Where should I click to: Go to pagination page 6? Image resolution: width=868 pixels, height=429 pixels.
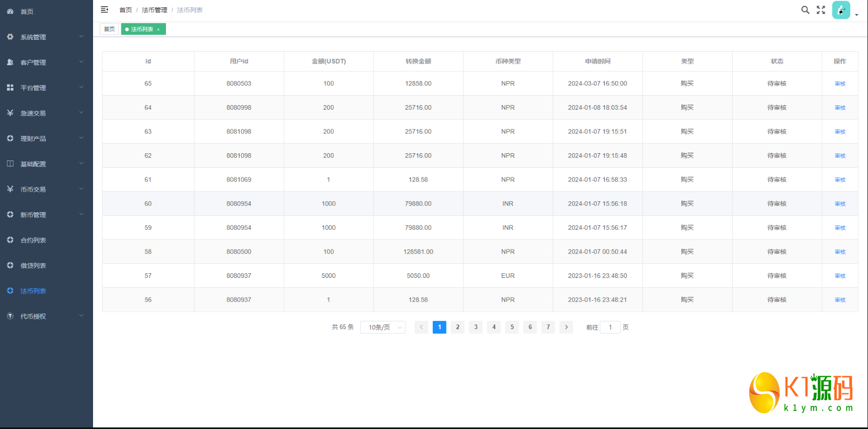click(x=530, y=327)
